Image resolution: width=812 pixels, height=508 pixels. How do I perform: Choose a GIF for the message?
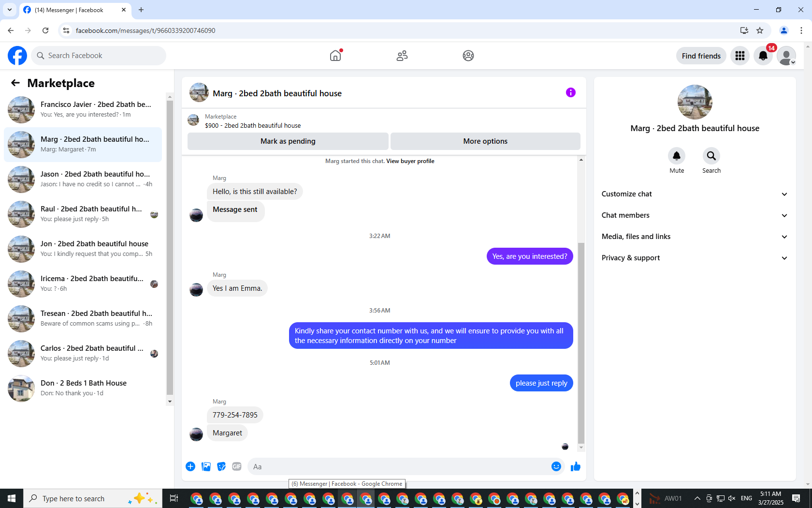237,466
